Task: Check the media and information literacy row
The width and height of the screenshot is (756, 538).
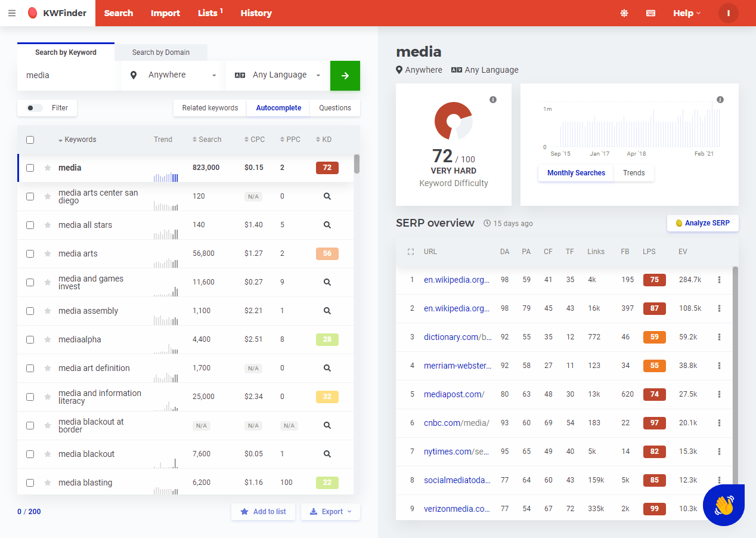Action: point(30,397)
